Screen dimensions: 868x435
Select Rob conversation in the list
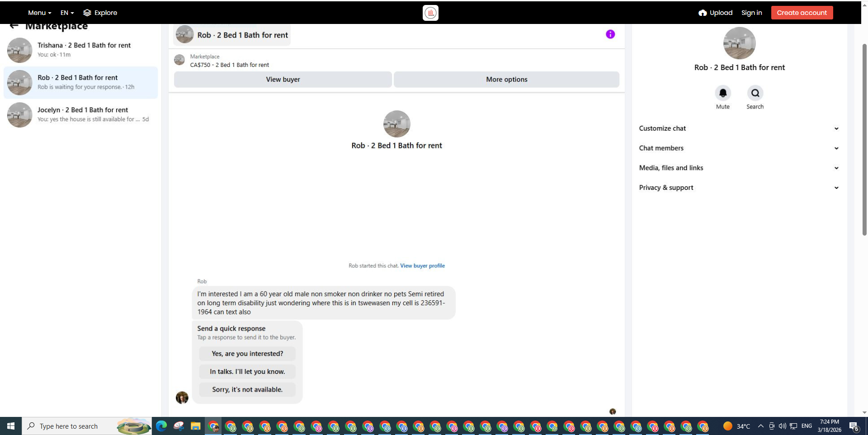pyautogui.click(x=80, y=82)
